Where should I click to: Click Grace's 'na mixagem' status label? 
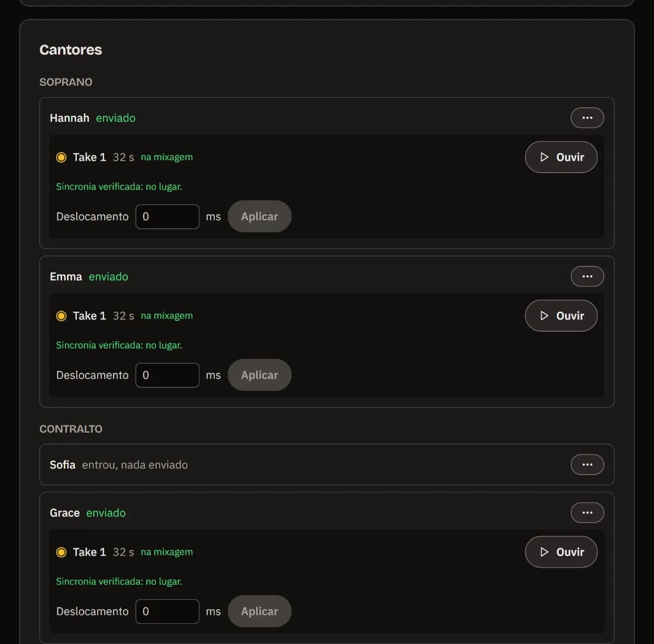tap(167, 552)
